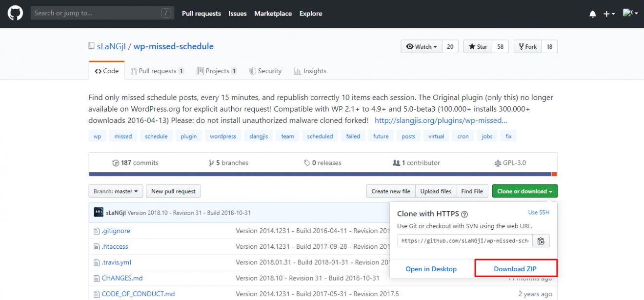Viewport: 644px width, 300px height.
Task: Select the HTTPS clone URL field
Action: pyautogui.click(x=465, y=240)
